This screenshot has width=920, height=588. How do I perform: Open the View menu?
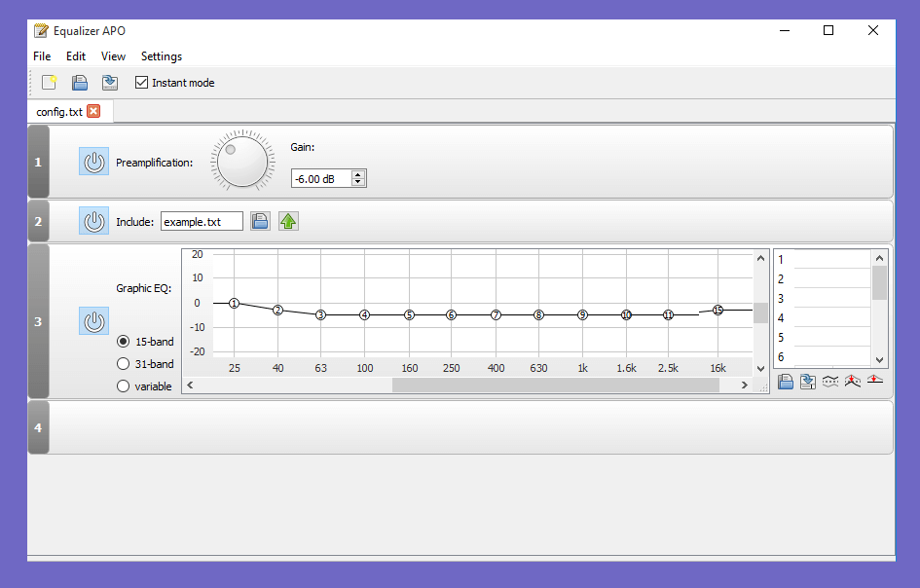pyautogui.click(x=113, y=56)
